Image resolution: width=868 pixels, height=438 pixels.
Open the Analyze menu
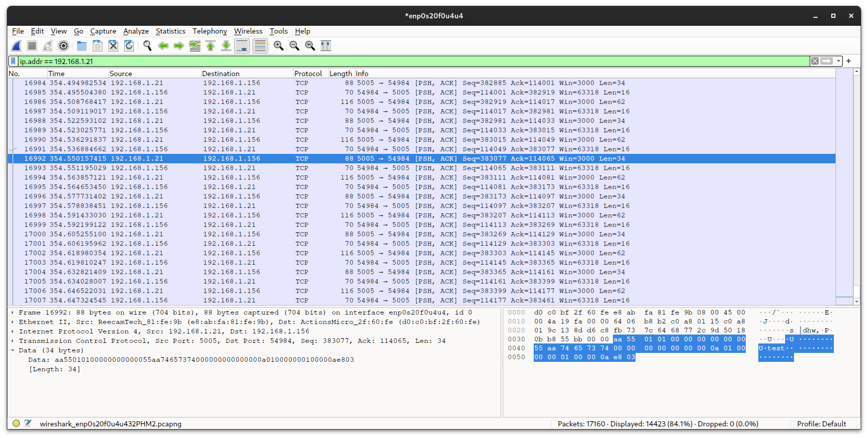(x=136, y=31)
